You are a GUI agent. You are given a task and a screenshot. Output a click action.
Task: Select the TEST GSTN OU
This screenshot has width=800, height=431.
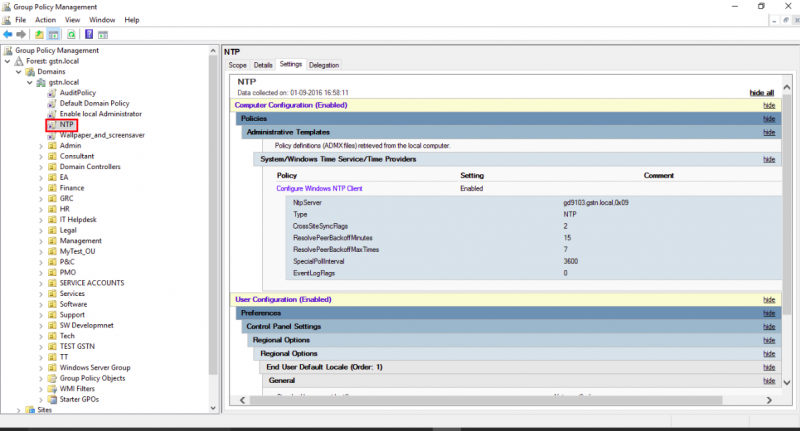pyautogui.click(x=77, y=346)
